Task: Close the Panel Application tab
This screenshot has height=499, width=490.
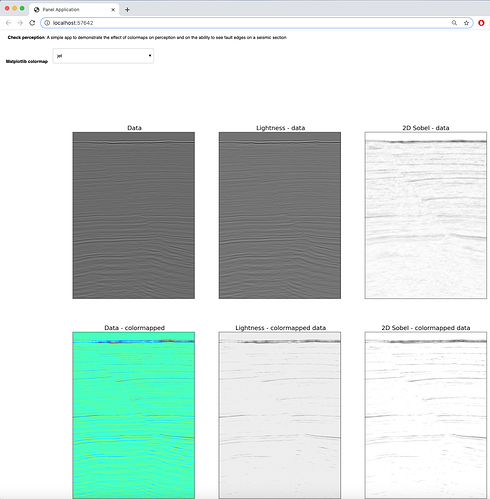Action: 113,10
